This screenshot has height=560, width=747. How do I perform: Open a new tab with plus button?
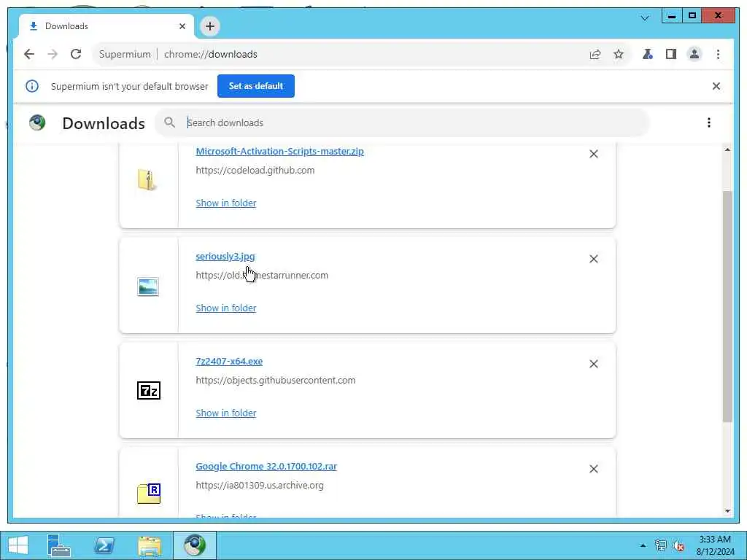pos(210,26)
